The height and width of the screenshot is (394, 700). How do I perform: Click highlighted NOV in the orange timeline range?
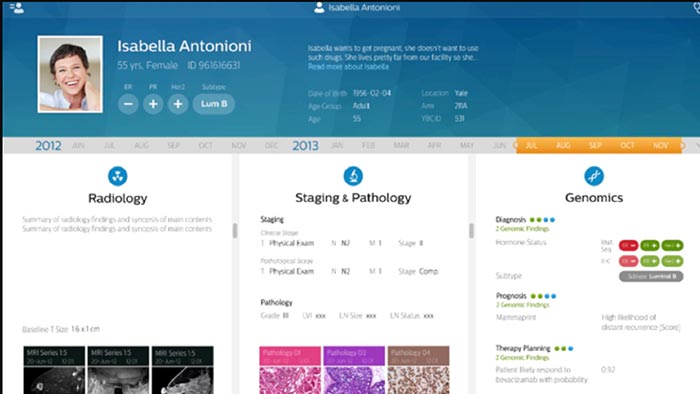(660, 146)
